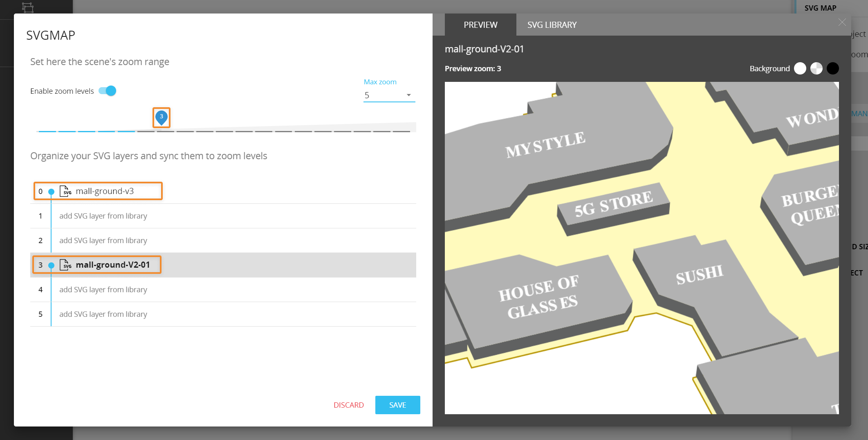Click the SVG MAP panel header behind dialog
Viewport: 868px width, 440px height.
820,8
